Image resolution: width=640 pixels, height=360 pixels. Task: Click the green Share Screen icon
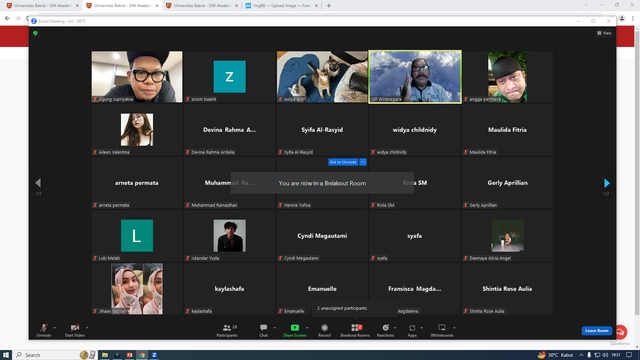(x=295, y=328)
